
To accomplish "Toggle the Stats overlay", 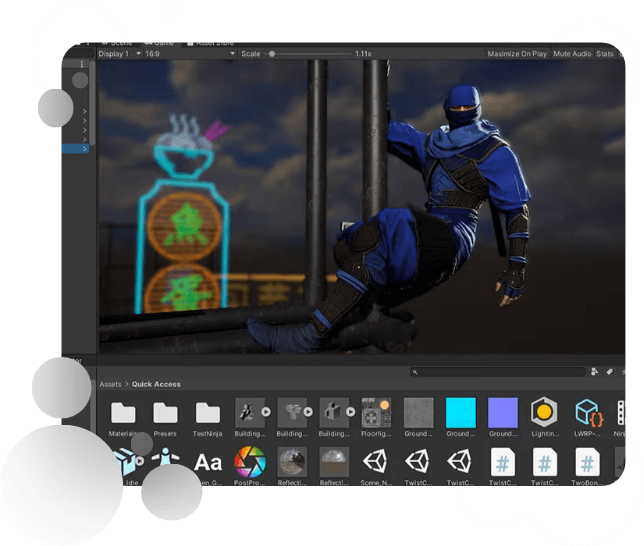I will [605, 54].
